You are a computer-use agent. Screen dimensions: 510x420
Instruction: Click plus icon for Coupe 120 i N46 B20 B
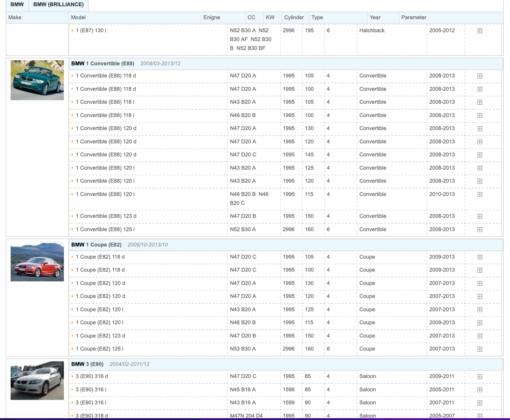click(480, 323)
